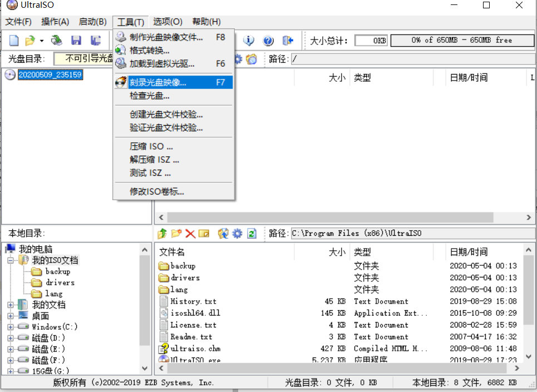Viewport: 537px width, 392px height.
Task: Select 我的电脑 in the local tree
Action: (x=35, y=249)
